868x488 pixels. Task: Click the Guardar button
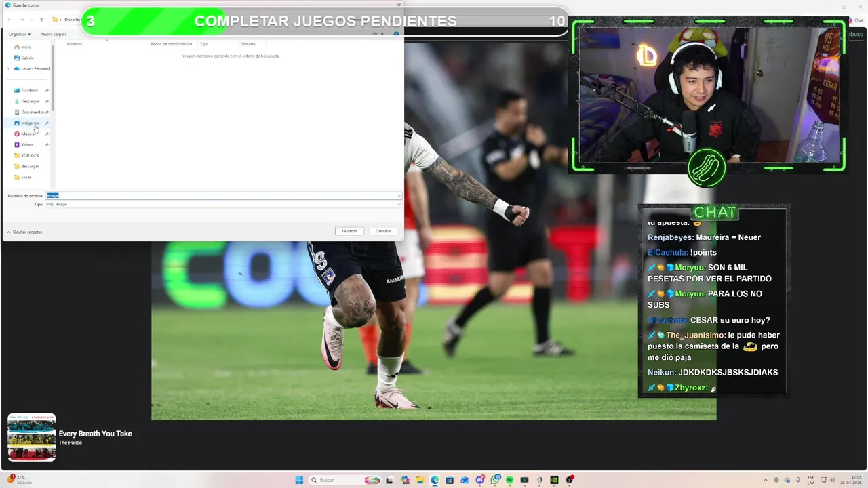coord(349,231)
